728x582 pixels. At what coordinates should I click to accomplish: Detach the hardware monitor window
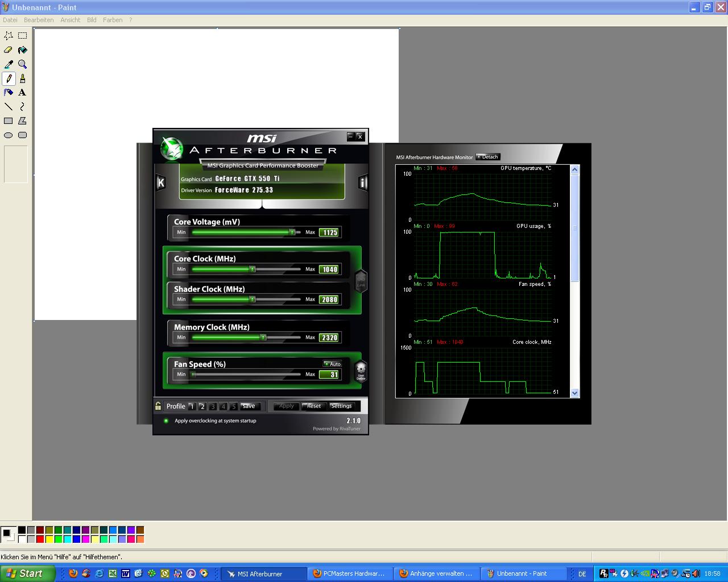(x=488, y=157)
